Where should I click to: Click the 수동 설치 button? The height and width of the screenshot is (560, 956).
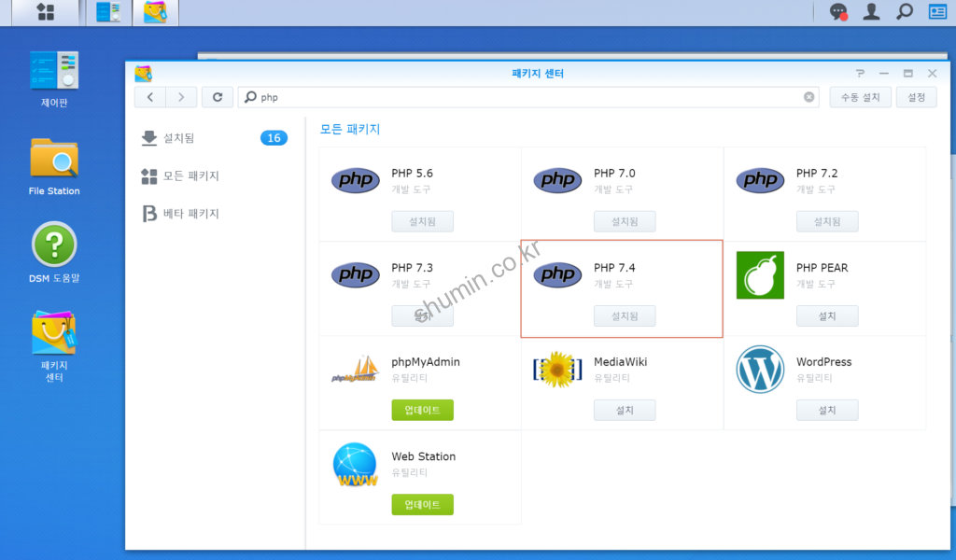click(x=860, y=97)
